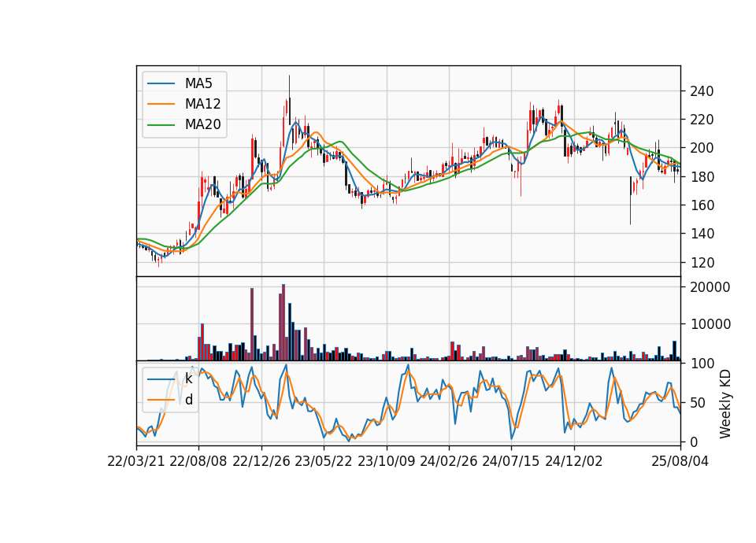Click the 20000 volume axis label
This screenshot has height=543, width=756.
[x=710, y=287]
